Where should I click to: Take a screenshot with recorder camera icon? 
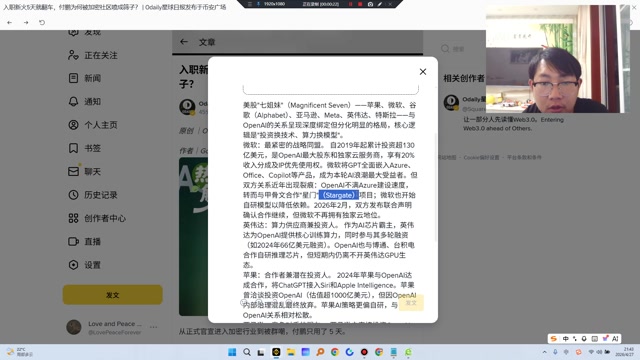tap(370, 4)
